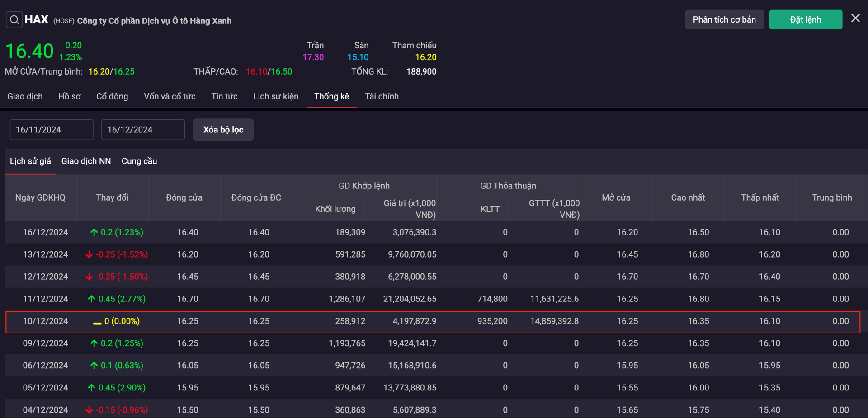Edit the end date field 16/12/2024
The width and height of the screenshot is (868, 418).
(143, 130)
